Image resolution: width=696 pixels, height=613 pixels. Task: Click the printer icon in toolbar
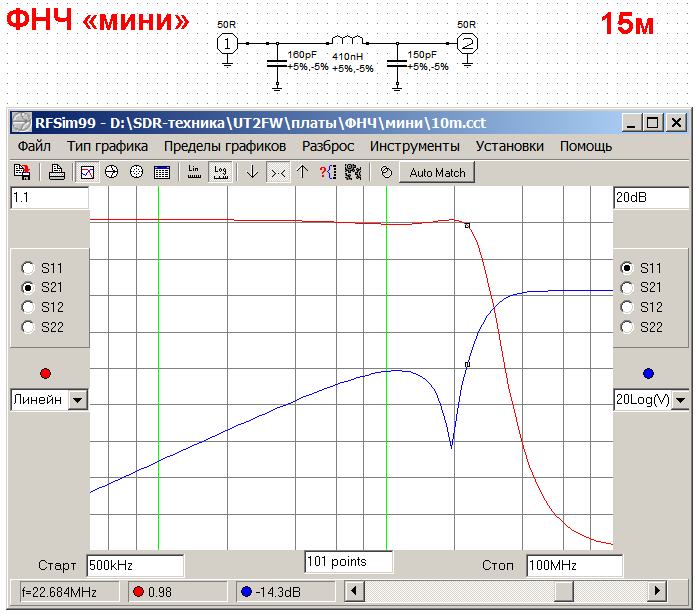57,172
